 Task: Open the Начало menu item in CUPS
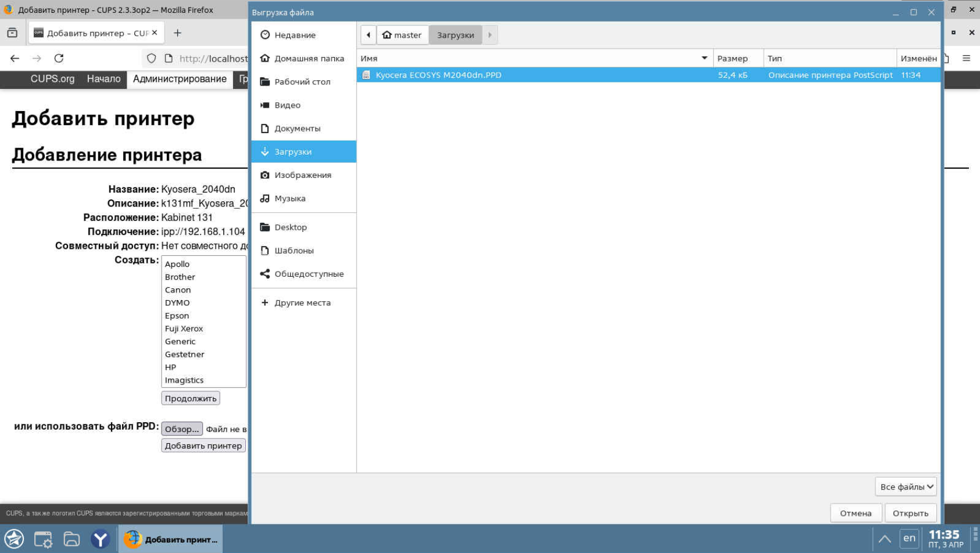point(103,79)
